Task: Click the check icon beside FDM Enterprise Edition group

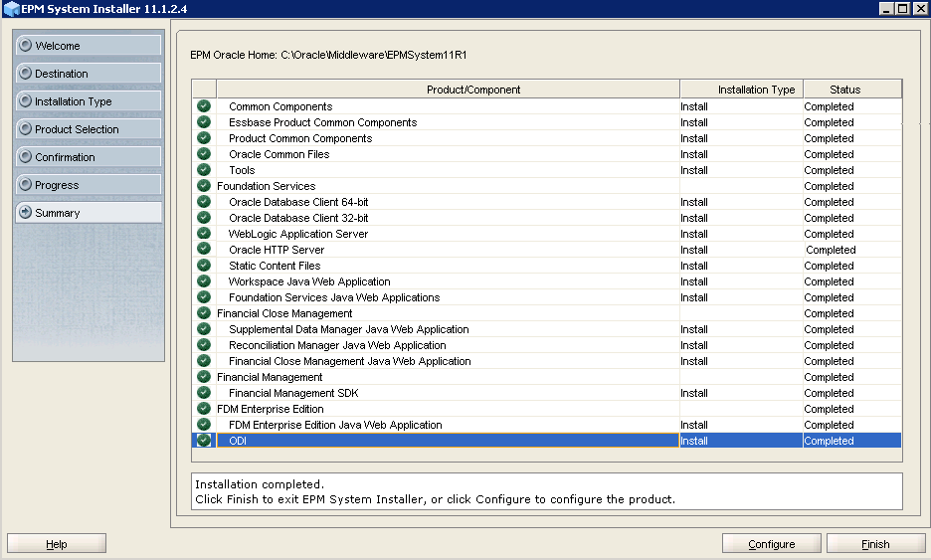Action: click(204, 409)
